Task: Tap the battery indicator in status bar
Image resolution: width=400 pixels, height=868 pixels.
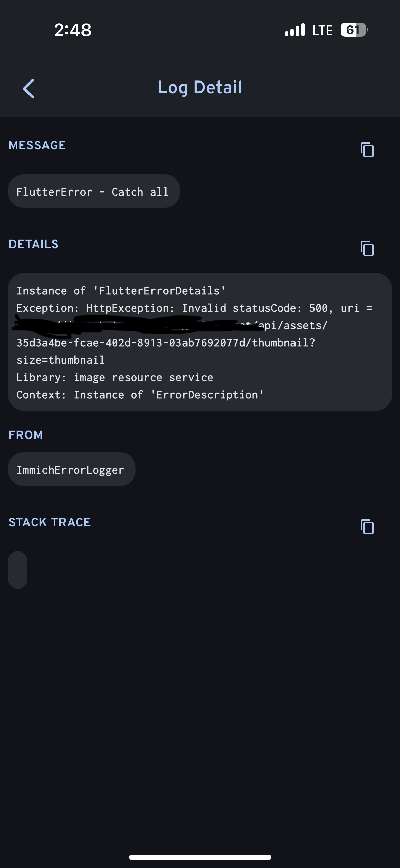Action: (x=354, y=30)
